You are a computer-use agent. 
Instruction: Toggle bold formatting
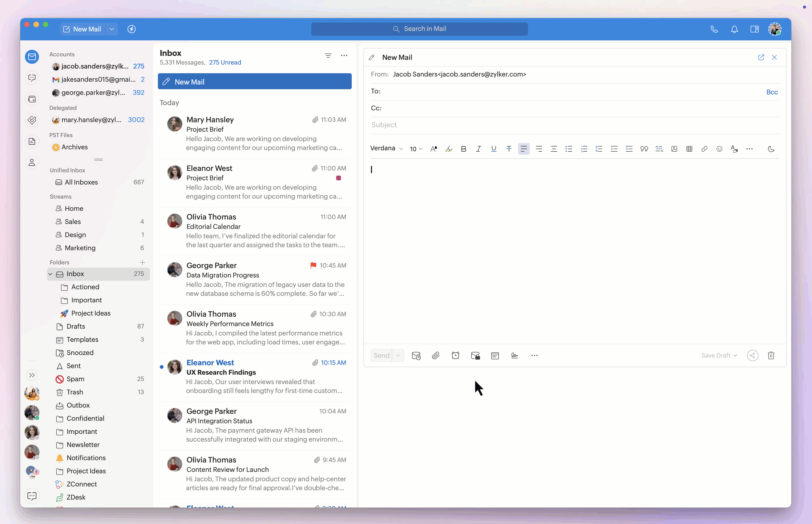pos(463,149)
